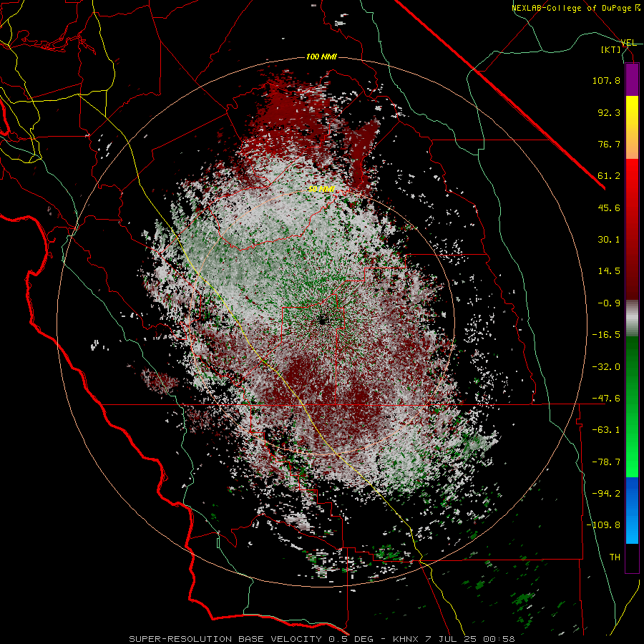Select the 61.2 legend value

click(609, 176)
